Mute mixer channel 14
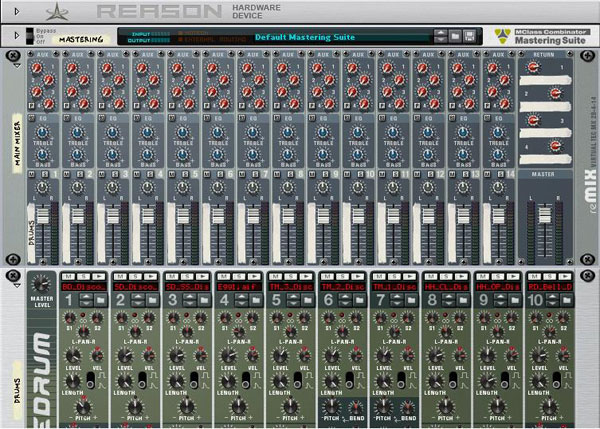Screen dimensions: 600x429 487,175
